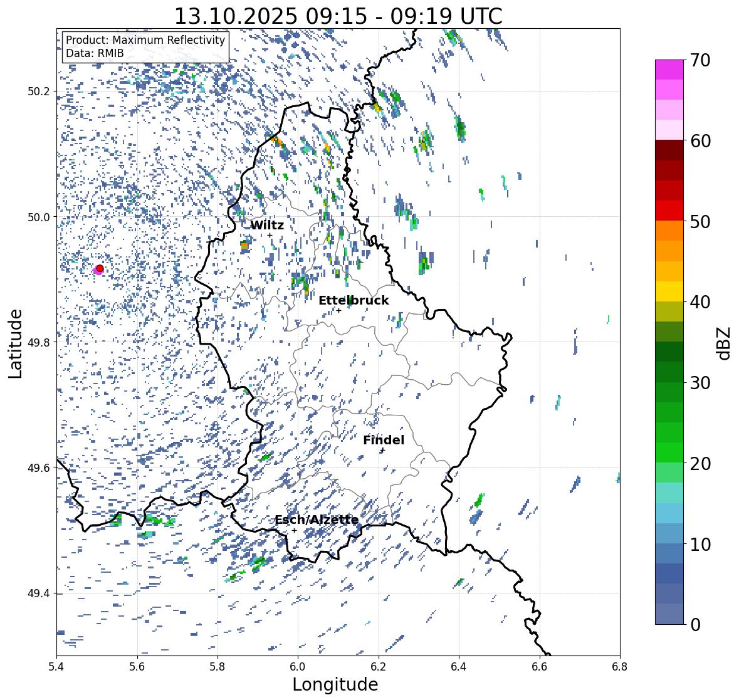
Task: Click the dBZ colorbar label
Action: click(x=725, y=343)
